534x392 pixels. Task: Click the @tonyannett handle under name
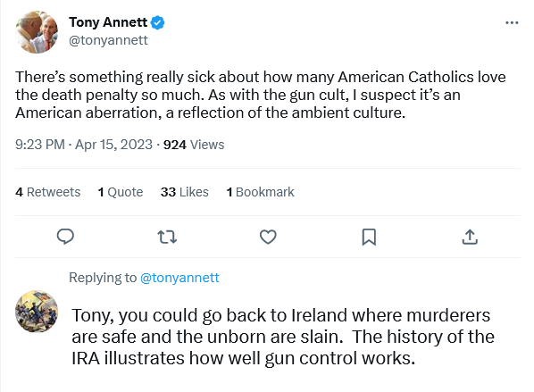108,40
